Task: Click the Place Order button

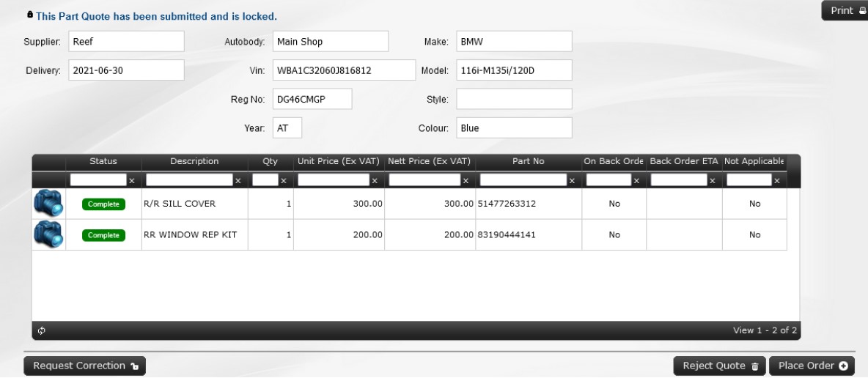Action: pos(812,366)
